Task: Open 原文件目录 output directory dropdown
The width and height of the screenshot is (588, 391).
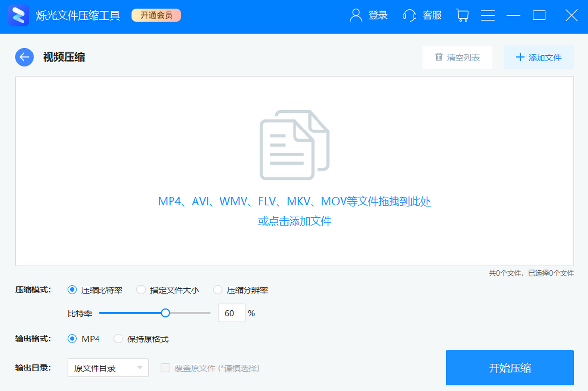Action: click(x=108, y=368)
